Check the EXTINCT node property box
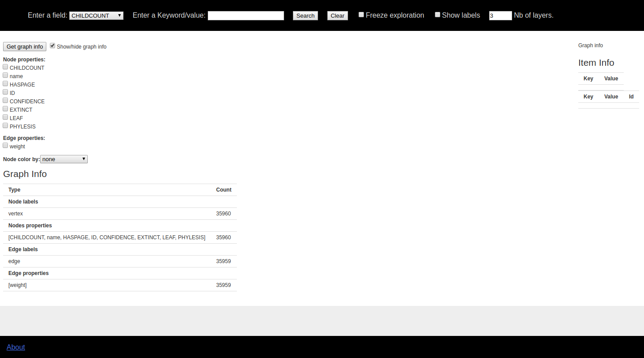The height and width of the screenshot is (358, 644). [5, 109]
